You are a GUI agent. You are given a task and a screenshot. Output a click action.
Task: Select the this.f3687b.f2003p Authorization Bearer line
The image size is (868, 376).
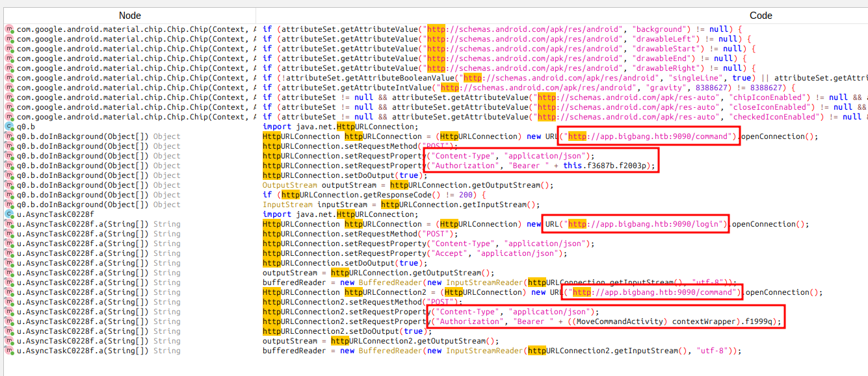tap(540, 166)
